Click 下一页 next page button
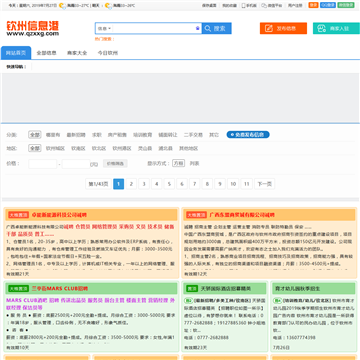The width and height of the screenshot is (360, 360). pyautogui.click(x=265, y=184)
